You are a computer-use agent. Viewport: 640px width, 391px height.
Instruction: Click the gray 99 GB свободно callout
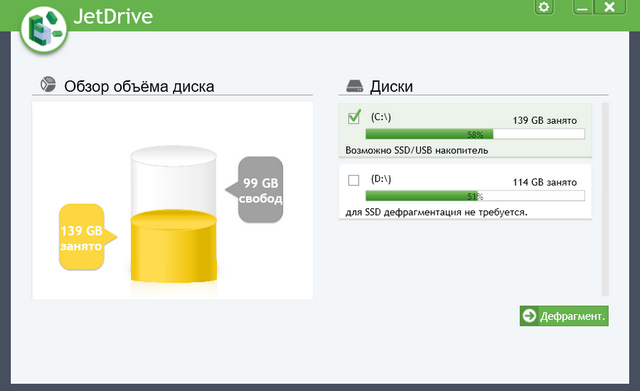[255, 190]
